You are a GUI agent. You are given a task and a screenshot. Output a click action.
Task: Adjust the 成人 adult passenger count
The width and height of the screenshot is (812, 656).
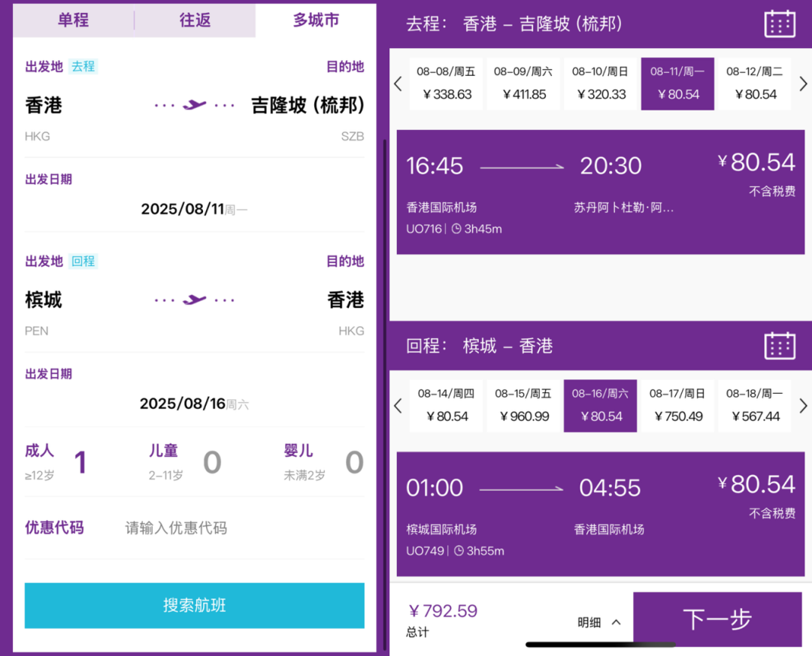click(x=56, y=462)
